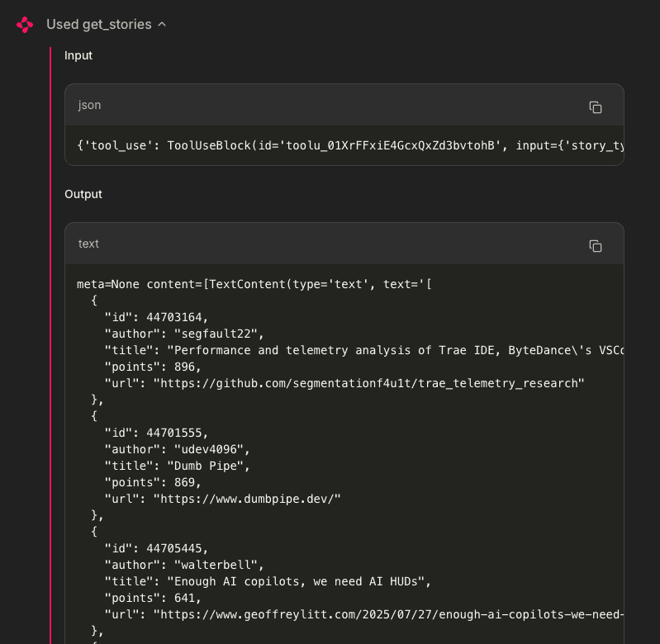Image resolution: width=660 pixels, height=644 pixels.
Task: Open the github.com trae_telemetry_research URL
Action: pos(368,383)
